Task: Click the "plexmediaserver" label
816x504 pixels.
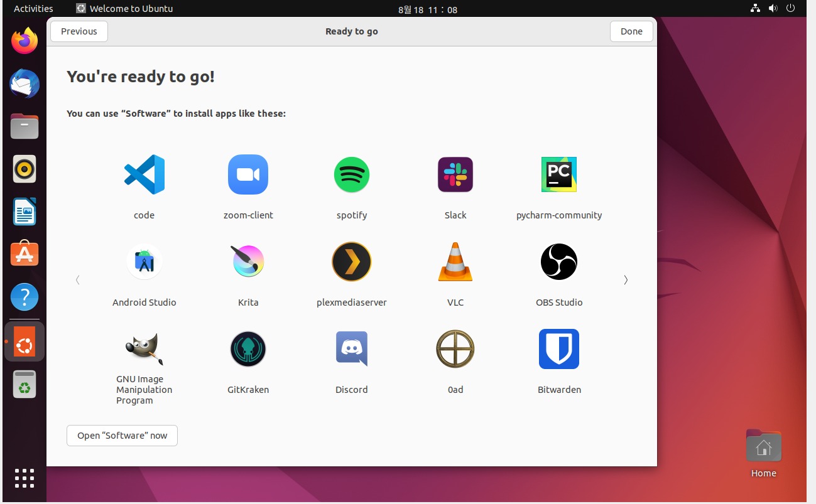Action: 352,303
